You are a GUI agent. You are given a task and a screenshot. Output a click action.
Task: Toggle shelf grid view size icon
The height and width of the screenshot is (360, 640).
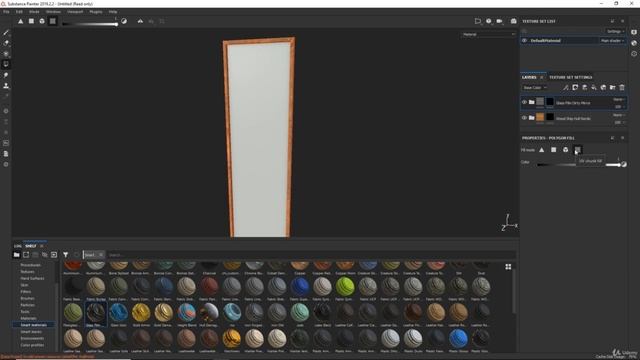[508, 267]
